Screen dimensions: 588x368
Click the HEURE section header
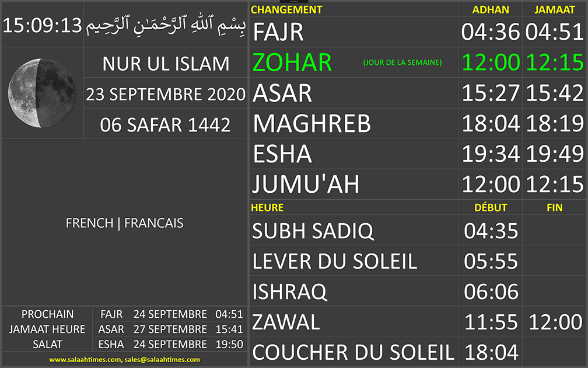click(267, 207)
